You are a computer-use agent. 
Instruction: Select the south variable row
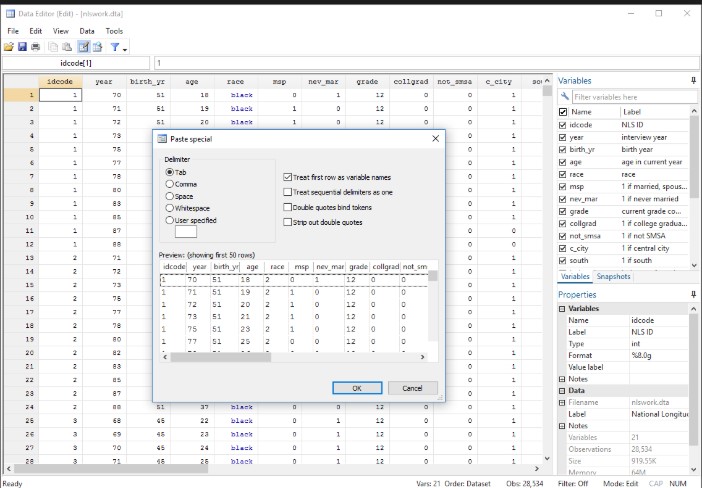click(623, 261)
